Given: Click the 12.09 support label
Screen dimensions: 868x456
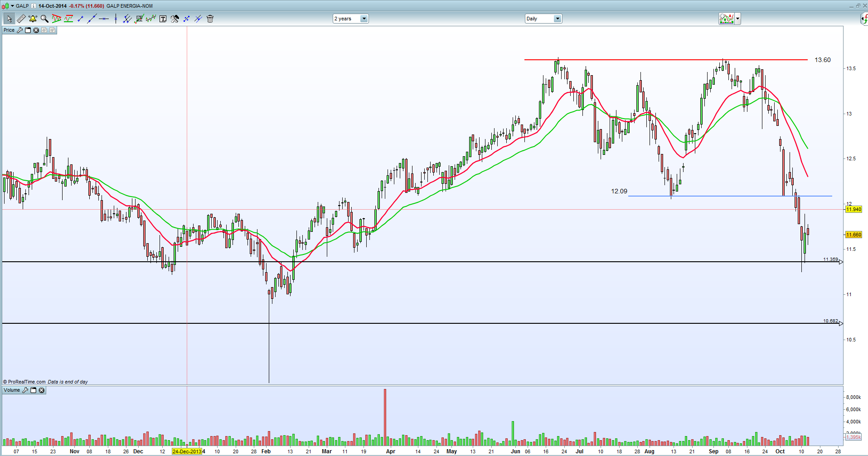Looking at the screenshot, I should (619, 191).
